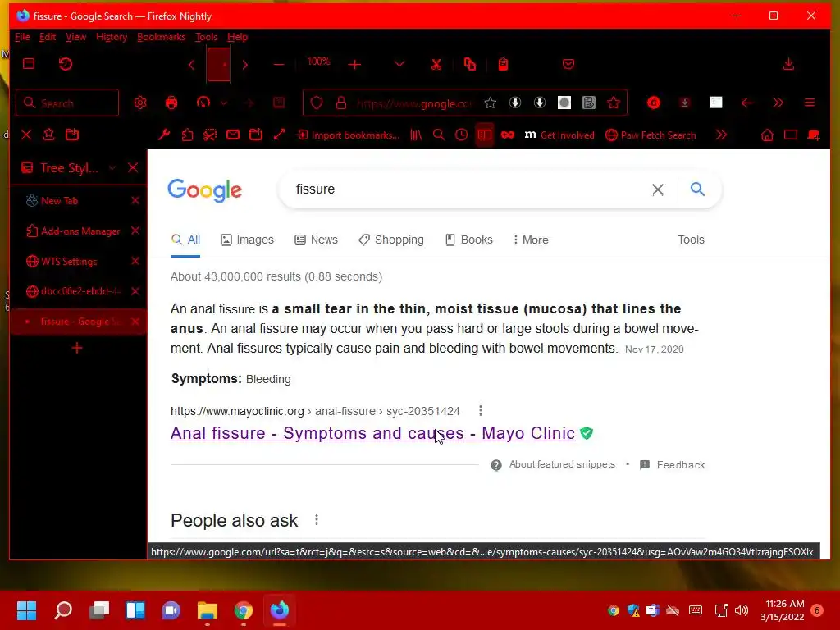Open the Developer tools wrench icon
This screenshot has width=840, height=630.
pyautogui.click(x=164, y=135)
